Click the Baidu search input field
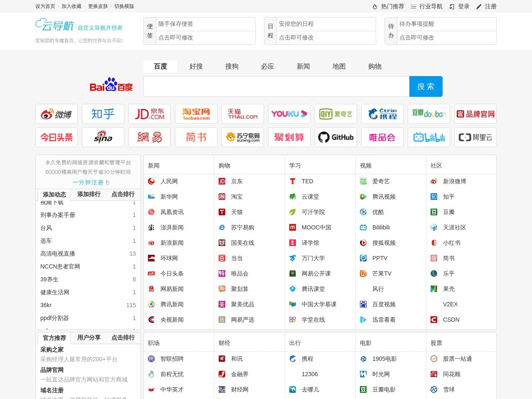Viewport: 532px width, 399px height. pos(276,86)
